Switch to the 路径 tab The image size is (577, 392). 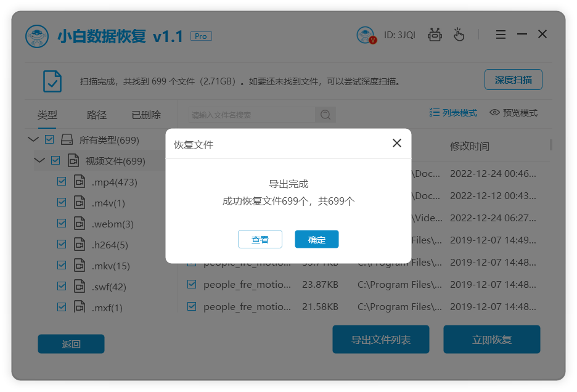[96, 115]
